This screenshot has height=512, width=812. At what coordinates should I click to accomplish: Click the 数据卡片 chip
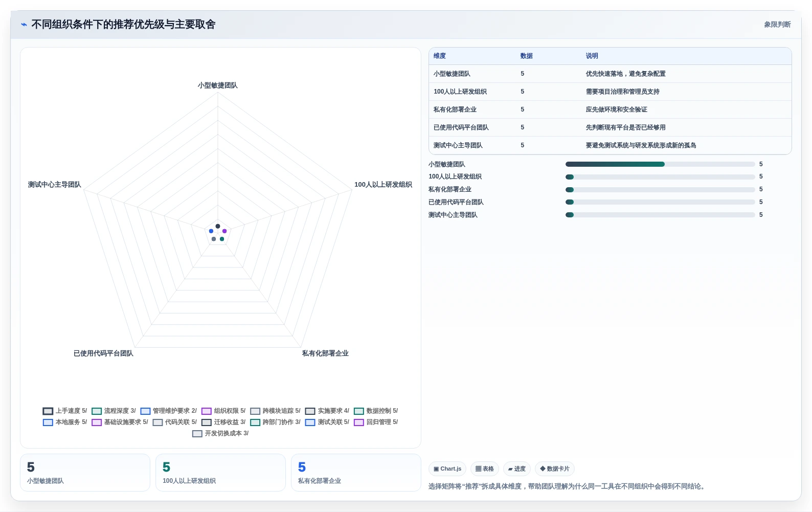(x=555, y=469)
